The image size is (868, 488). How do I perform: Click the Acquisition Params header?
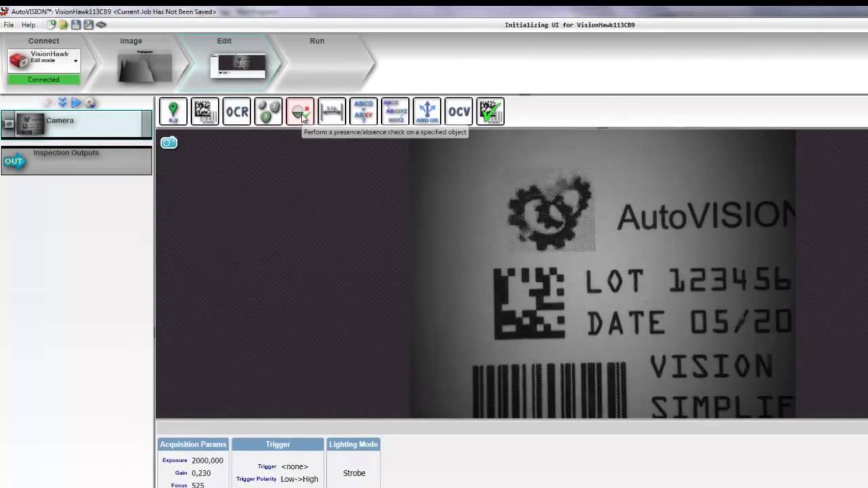(x=193, y=444)
